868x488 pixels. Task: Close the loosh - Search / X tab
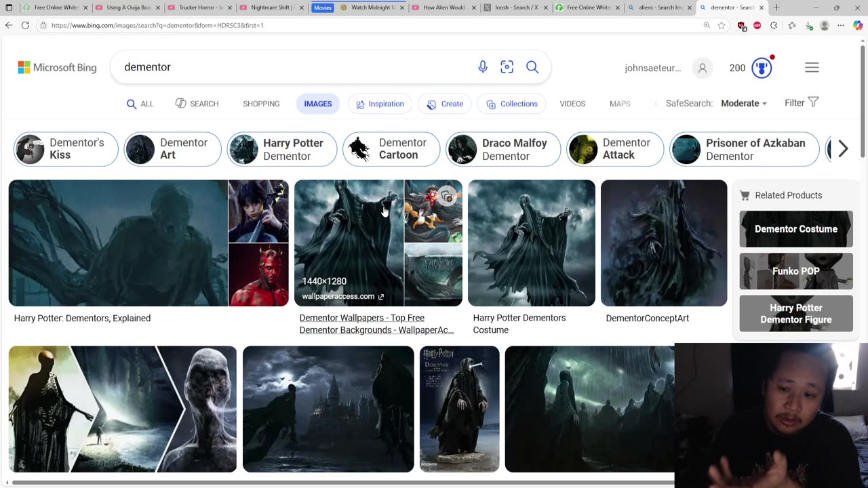[546, 7]
